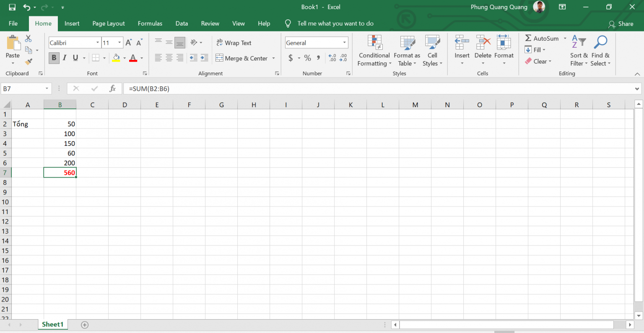Image resolution: width=644 pixels, height=333 pixels.
Task: Select cell B4 containing 150
Action: tap(60, 143)
